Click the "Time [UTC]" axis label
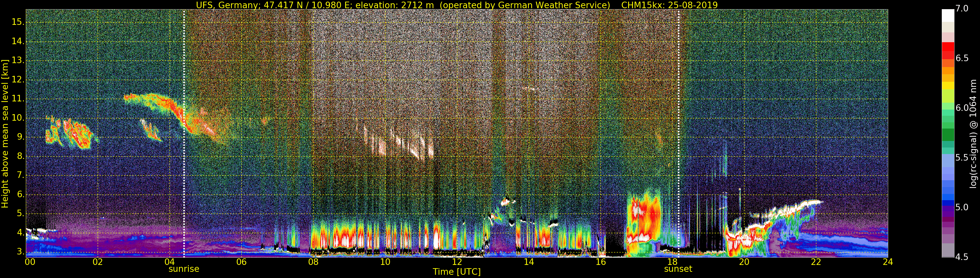The image size is (980, 278). (457, 271)
